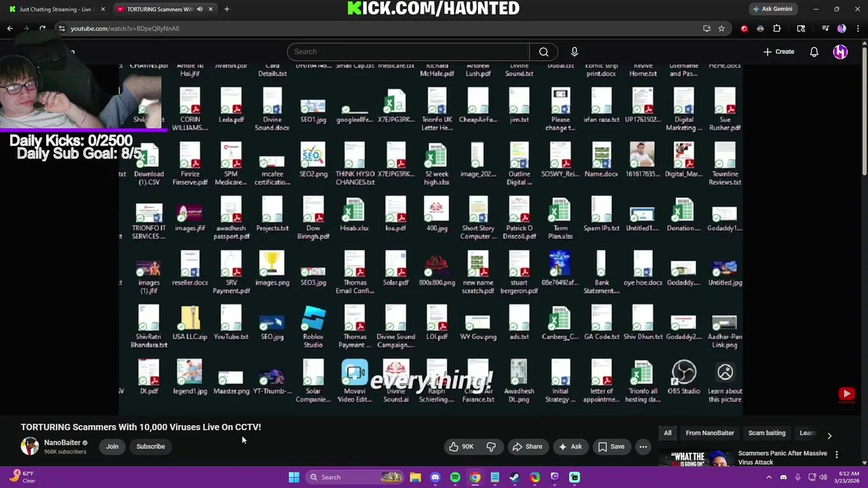Open Scammers Panic After Massive Virus Attack video
The height and width of the screenshot is (488, 868).
[782, 457]
